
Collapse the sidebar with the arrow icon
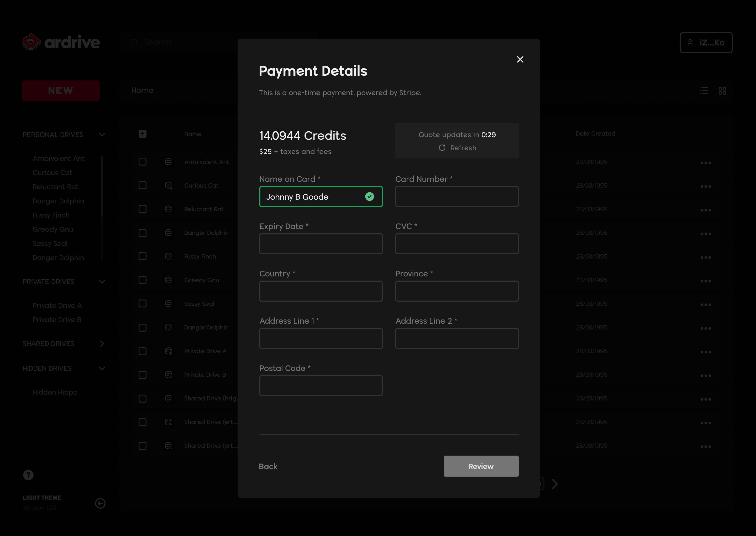[x=100, y=503]
